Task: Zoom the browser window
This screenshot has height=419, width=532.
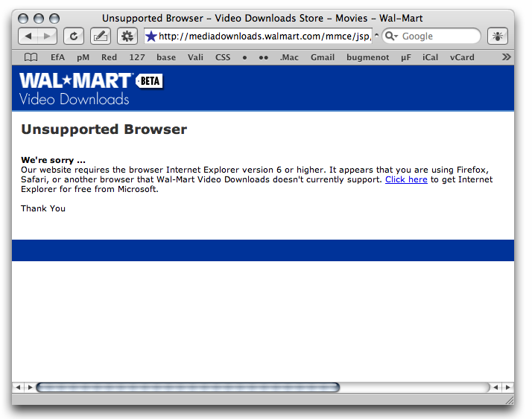Action: click(54, 19)
